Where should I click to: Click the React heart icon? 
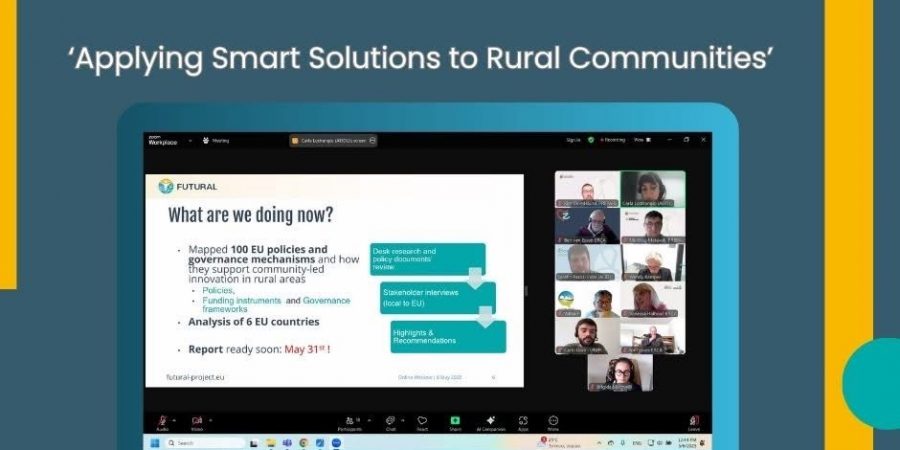[422, 421]
